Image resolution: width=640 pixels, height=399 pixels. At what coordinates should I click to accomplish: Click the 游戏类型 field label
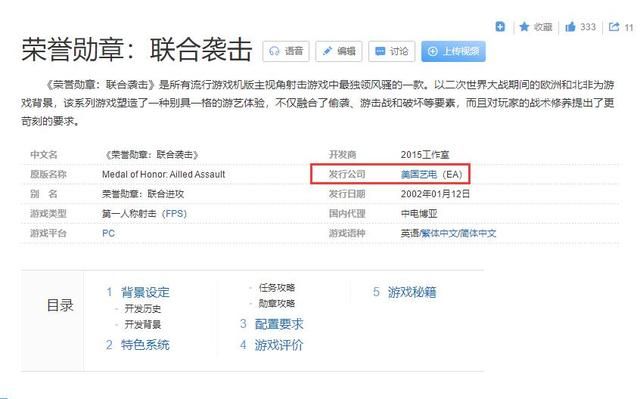pyautogui.click(x=48, y=214)
